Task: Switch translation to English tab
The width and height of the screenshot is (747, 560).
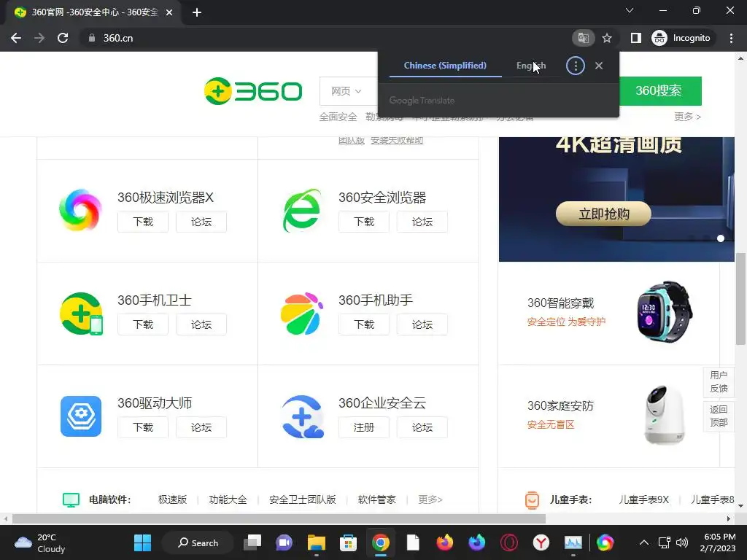Action: coord(531,66)
